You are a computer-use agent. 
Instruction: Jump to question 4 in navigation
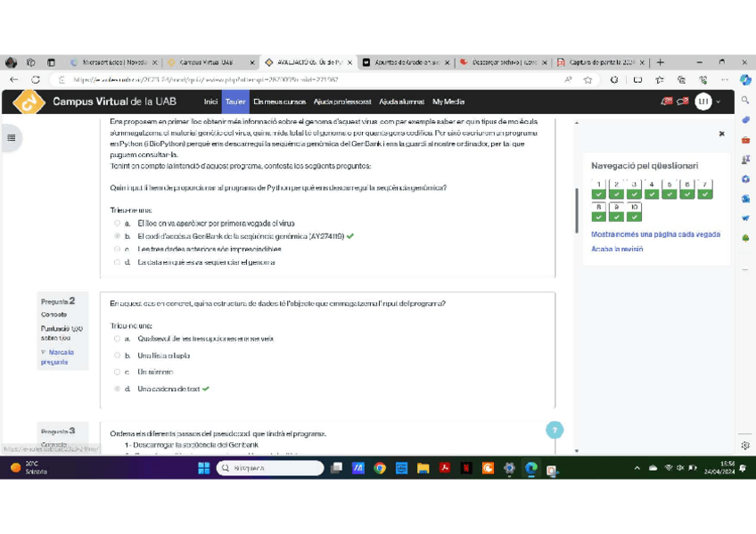click(652, 189)
